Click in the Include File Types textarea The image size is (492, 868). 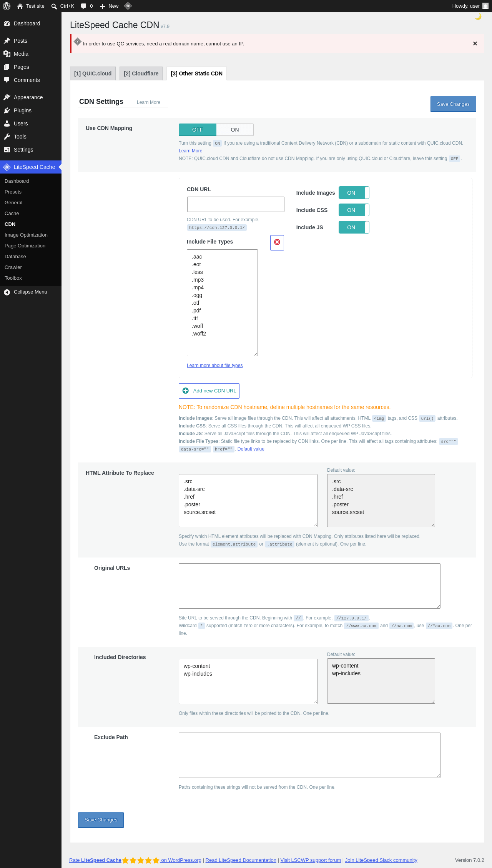(222, 303)
